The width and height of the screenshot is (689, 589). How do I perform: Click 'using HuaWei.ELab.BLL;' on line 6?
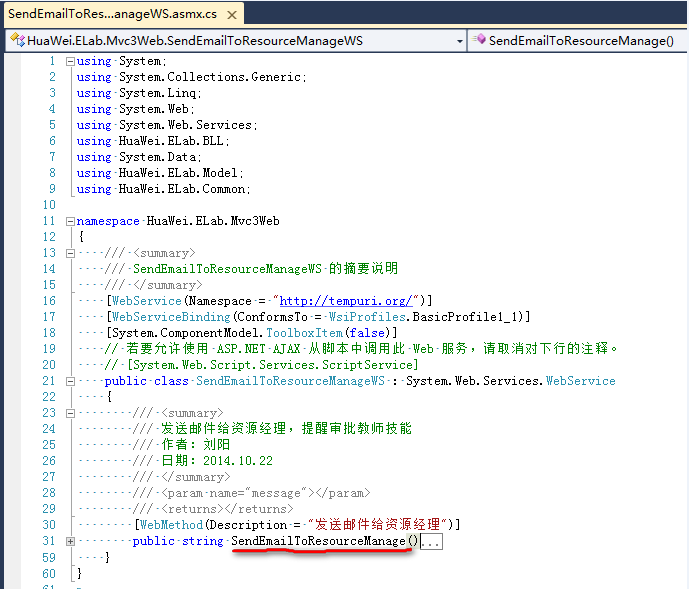point(153,141)
